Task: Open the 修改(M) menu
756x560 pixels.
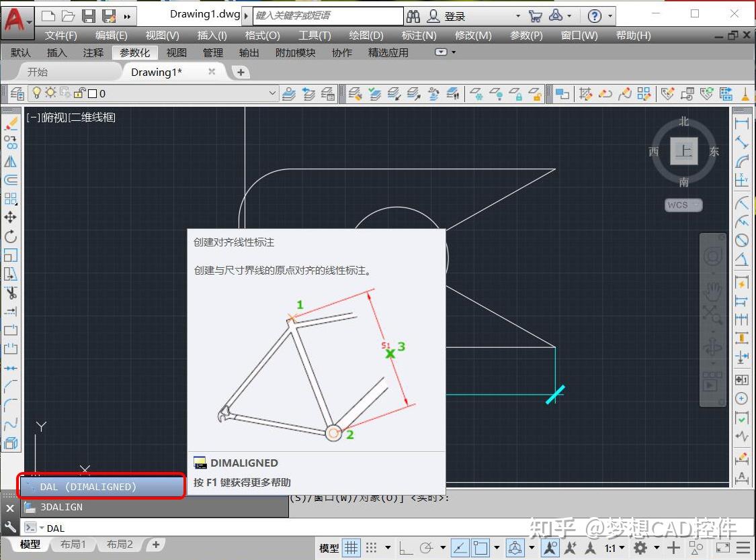Action: point(473,36)
